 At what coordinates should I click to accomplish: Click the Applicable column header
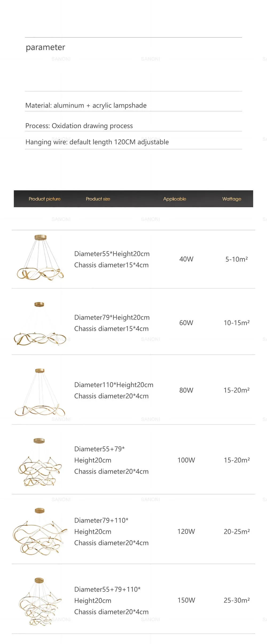point(175,199)
